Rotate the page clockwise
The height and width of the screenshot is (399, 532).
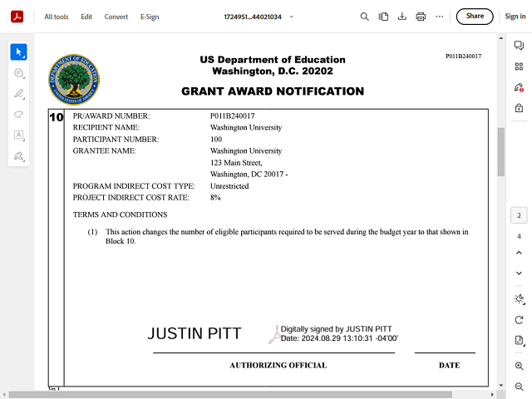coord(519,319)
